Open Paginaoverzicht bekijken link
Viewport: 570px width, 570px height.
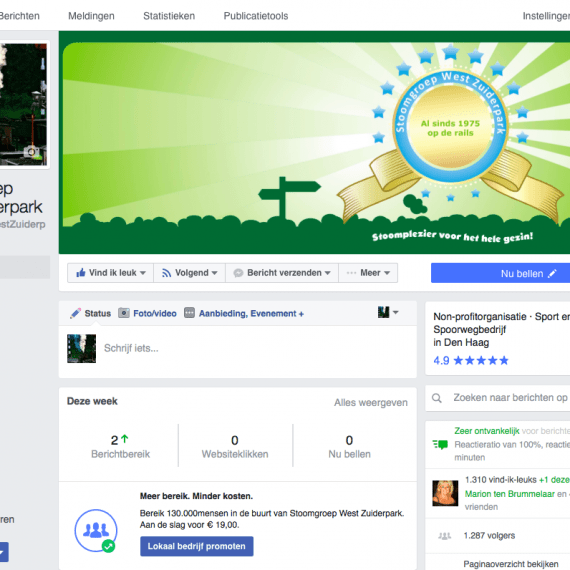click(511, 564)
